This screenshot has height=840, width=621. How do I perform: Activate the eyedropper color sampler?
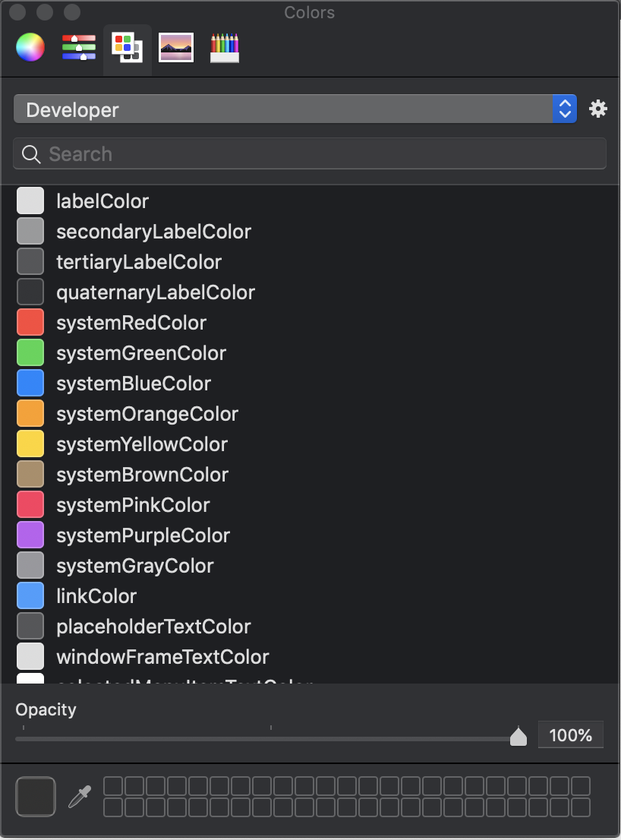click(x=79, y=797)
